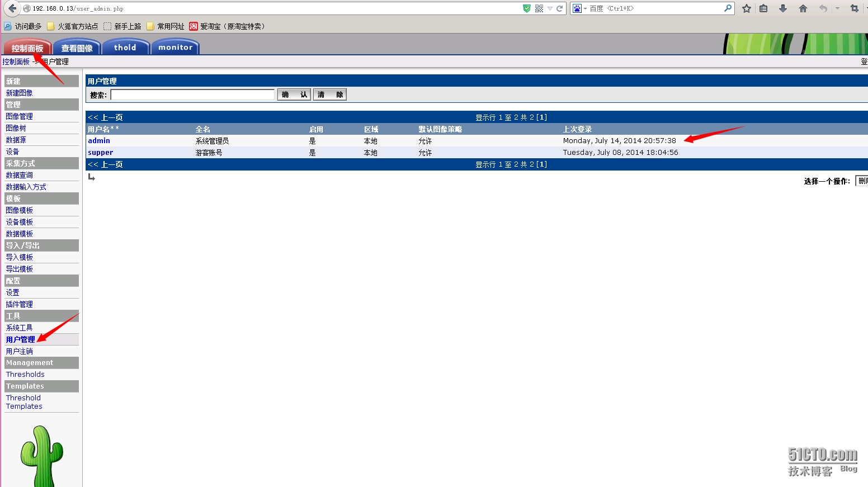This screenshot has width=868, height=487.
Task: Open 数据查询 in the sidebar
Action: click(19, 175)
